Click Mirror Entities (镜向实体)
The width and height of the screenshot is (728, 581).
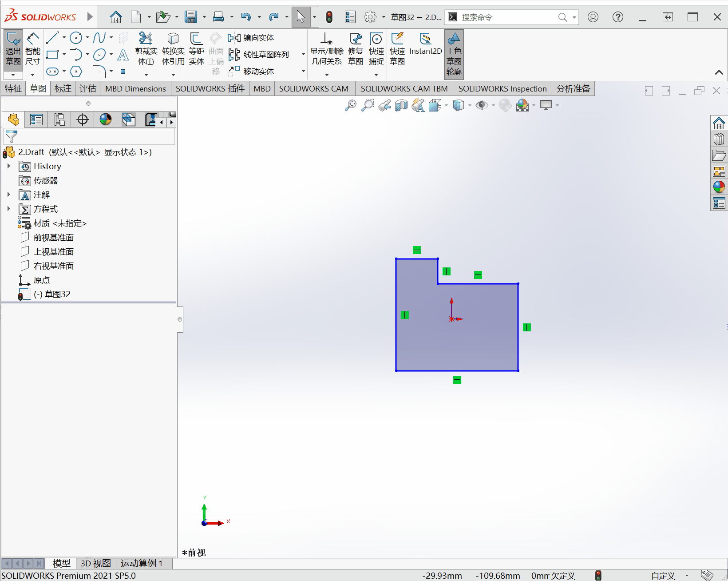point(251,38)
